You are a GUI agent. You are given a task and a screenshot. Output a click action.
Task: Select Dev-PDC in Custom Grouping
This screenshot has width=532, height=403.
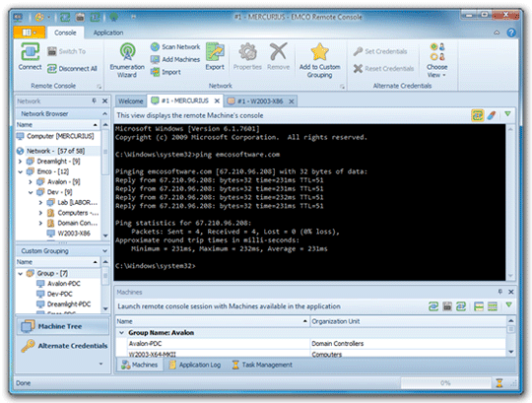tap(54, 294)
